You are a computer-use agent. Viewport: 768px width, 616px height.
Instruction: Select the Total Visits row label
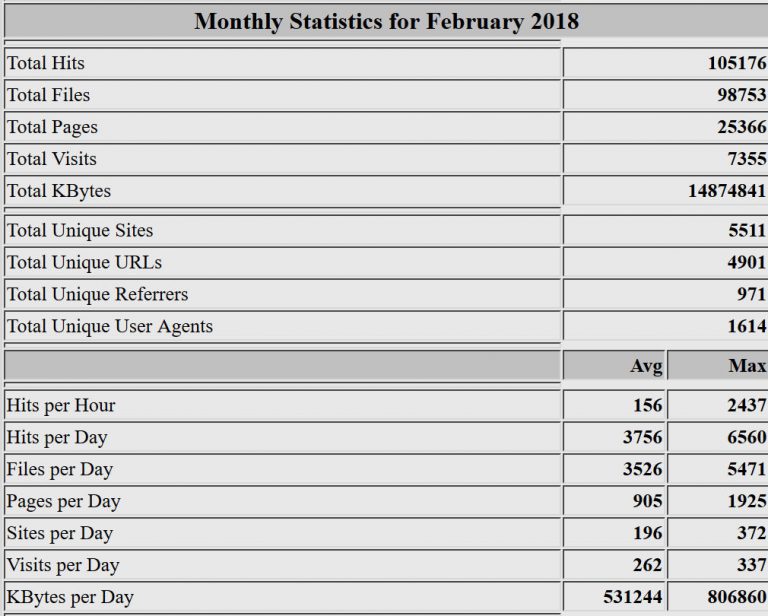[x=52, y=159]
